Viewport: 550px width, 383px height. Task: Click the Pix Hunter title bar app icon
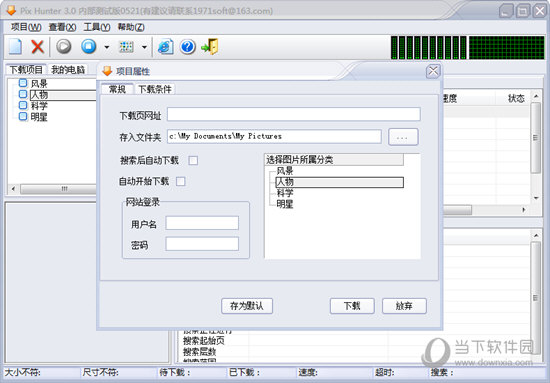(x=12, y=10)
